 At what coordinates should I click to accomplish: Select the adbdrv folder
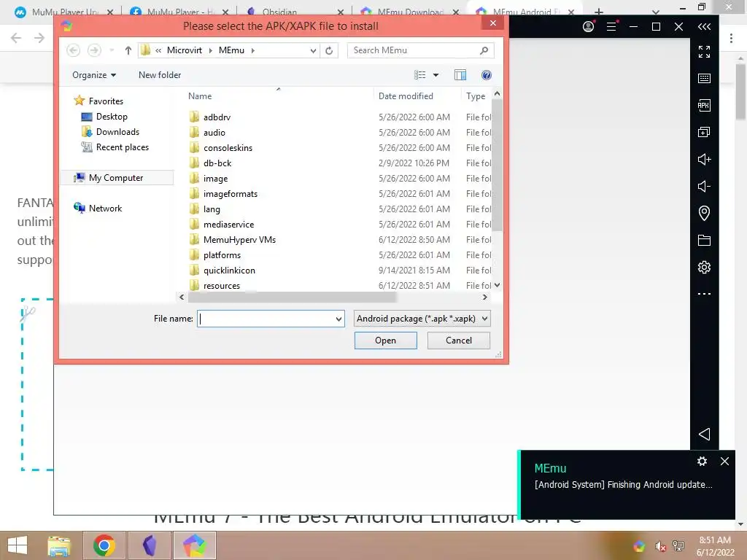point(217,117)
